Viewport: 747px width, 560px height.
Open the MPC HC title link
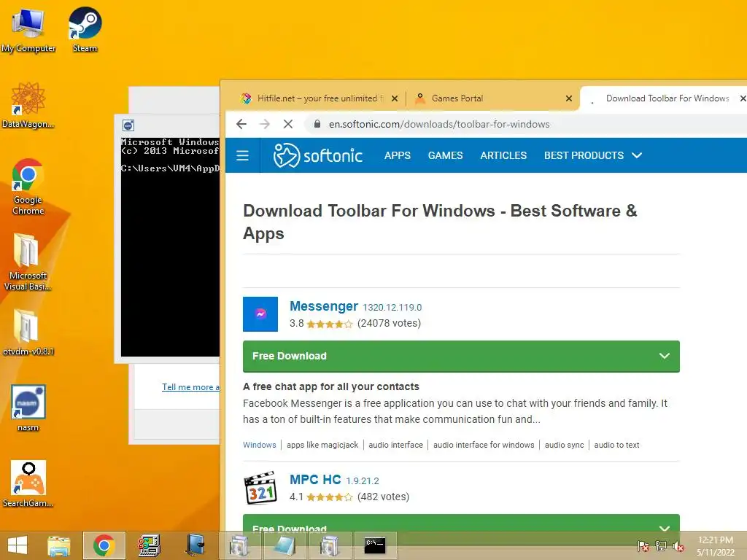[x=315, y=480]
